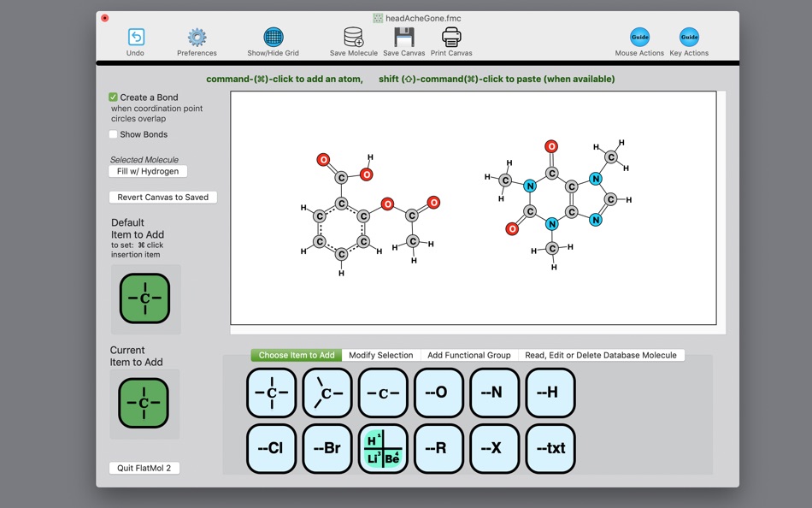Click the Save Canvas icon

coord(402,38)
